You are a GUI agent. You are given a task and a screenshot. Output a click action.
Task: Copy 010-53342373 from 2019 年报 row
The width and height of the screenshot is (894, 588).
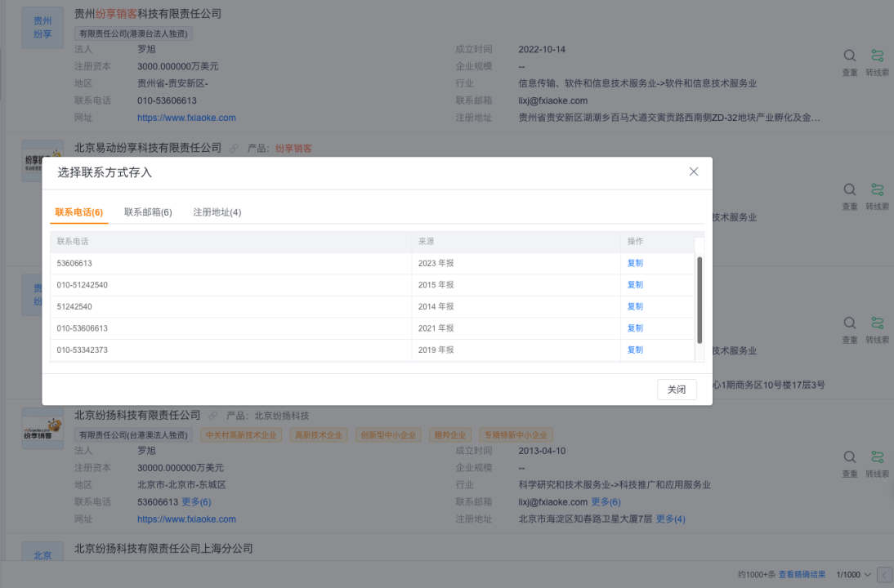pyautogui.click(x=635, y=350)
